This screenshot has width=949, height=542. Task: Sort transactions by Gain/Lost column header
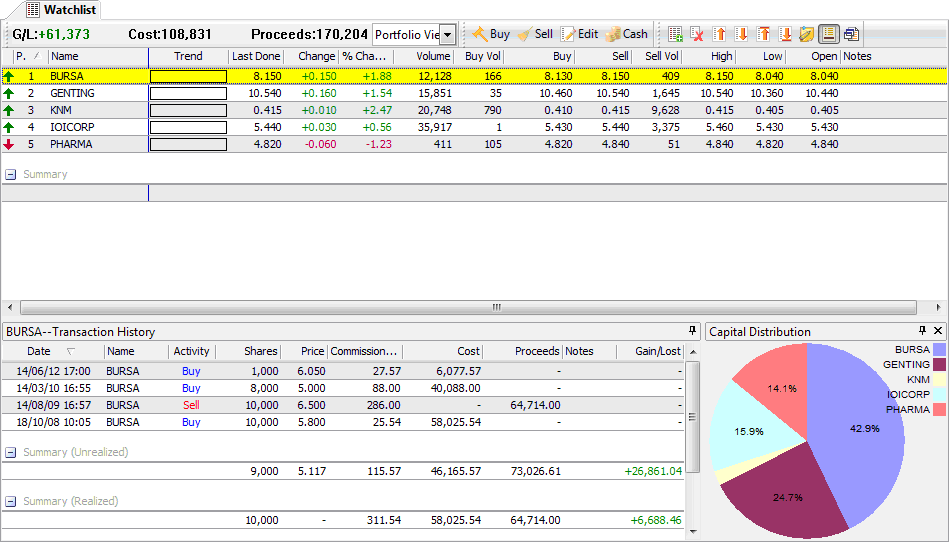pos(651,351)
